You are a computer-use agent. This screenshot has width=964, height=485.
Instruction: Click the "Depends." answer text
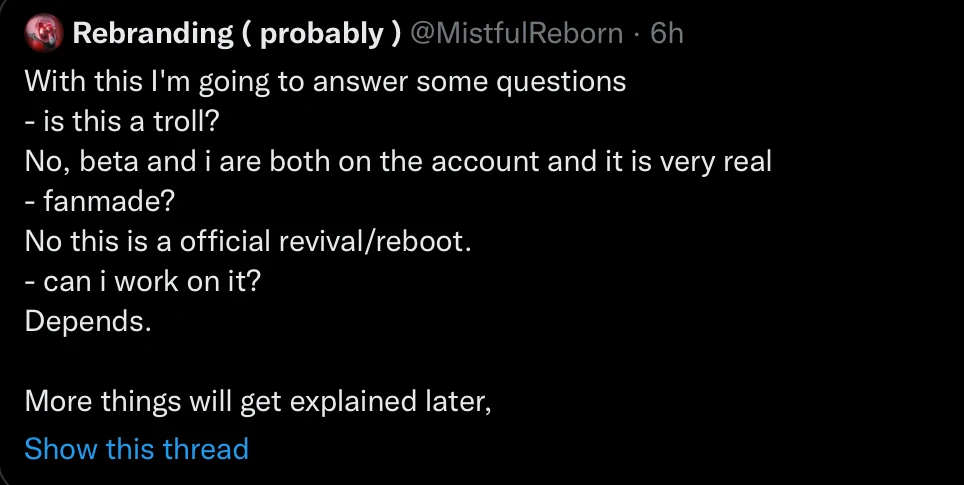tap(88, 323)
